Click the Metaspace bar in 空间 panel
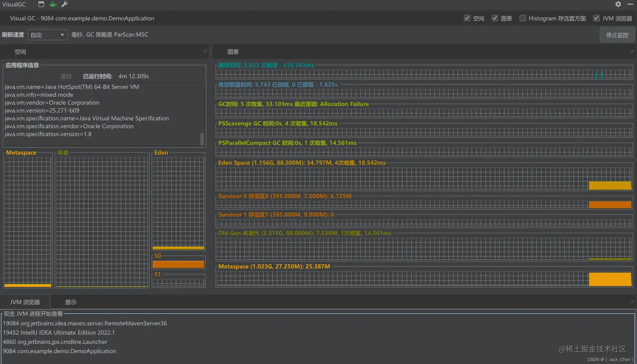 28,285
